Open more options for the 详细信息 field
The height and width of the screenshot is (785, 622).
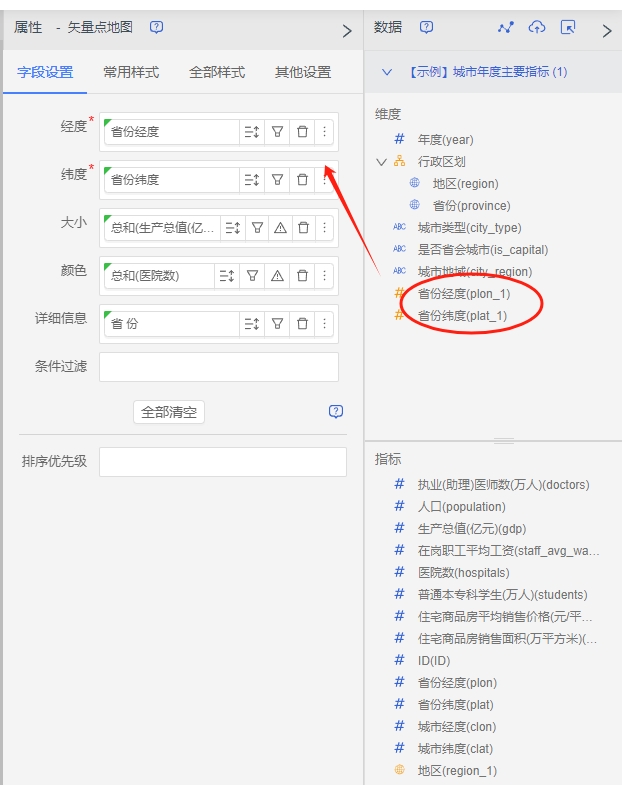[x=324, y=324]
